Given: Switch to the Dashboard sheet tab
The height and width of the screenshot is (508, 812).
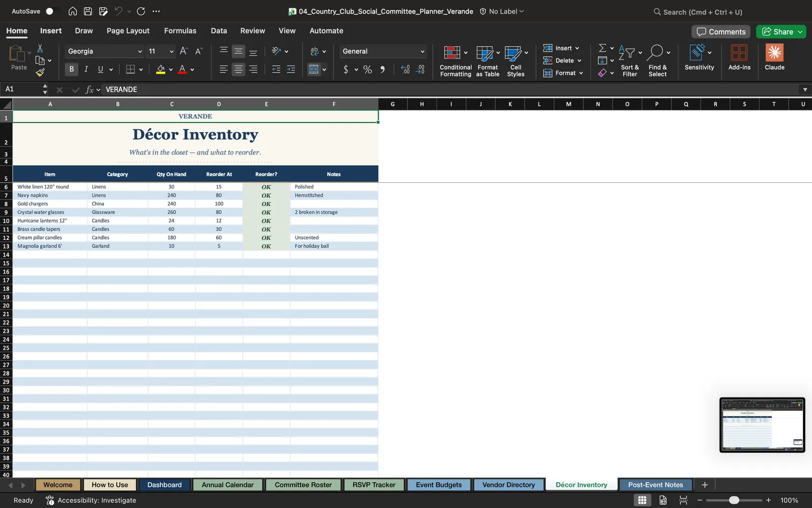Looking at the screenshot, I should point(164,485).
